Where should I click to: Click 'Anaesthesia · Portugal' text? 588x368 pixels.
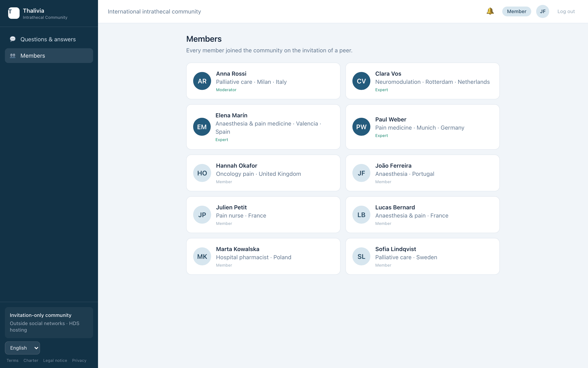pos(404,174)
